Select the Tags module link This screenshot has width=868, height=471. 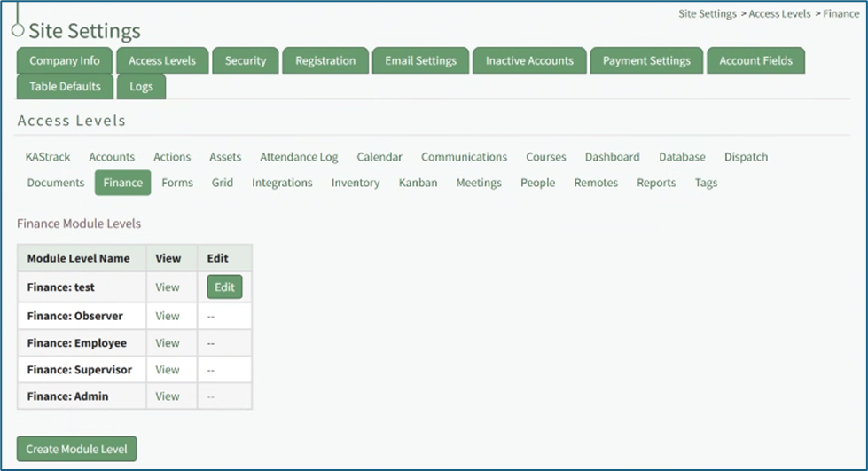(x=706, y=183)
